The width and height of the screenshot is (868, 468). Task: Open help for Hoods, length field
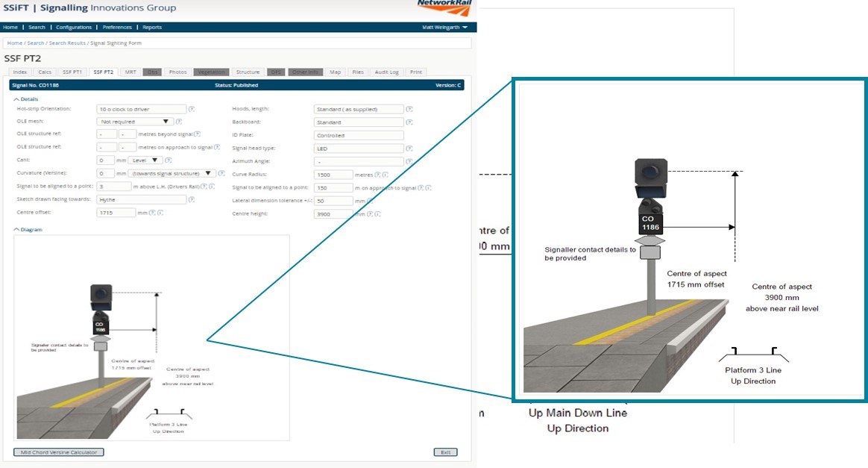coord(409,109)
